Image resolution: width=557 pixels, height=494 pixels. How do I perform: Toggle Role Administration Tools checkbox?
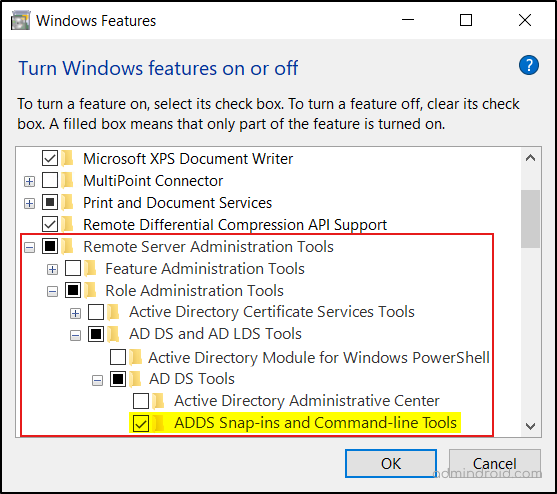point(73,291)
